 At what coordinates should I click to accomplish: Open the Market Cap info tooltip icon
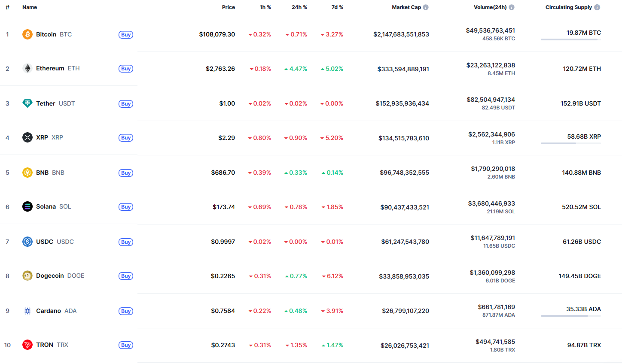point(426,7)
